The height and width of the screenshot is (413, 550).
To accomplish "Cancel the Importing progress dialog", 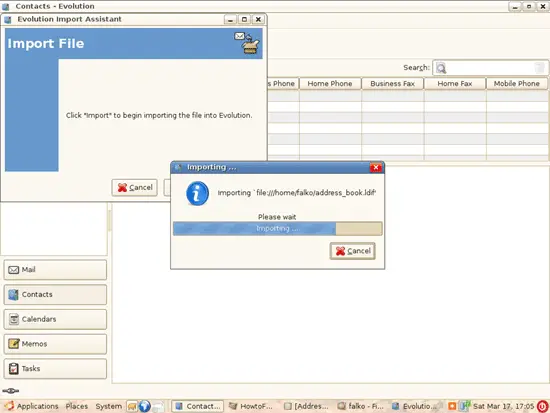I will tap(353, 251).
